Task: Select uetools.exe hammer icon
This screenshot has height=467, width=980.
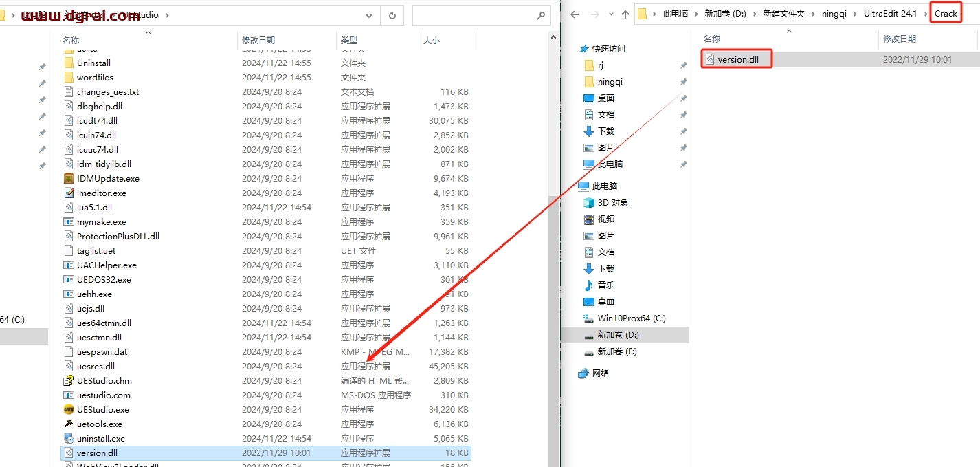Action: click(68, 424)
